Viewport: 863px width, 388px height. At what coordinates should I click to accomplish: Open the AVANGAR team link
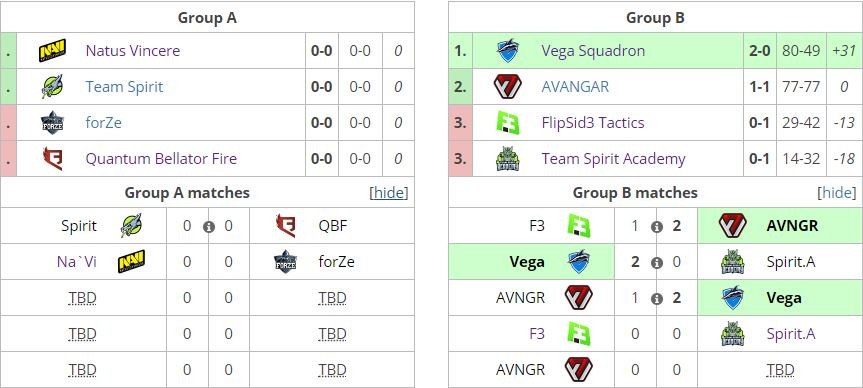575,87
